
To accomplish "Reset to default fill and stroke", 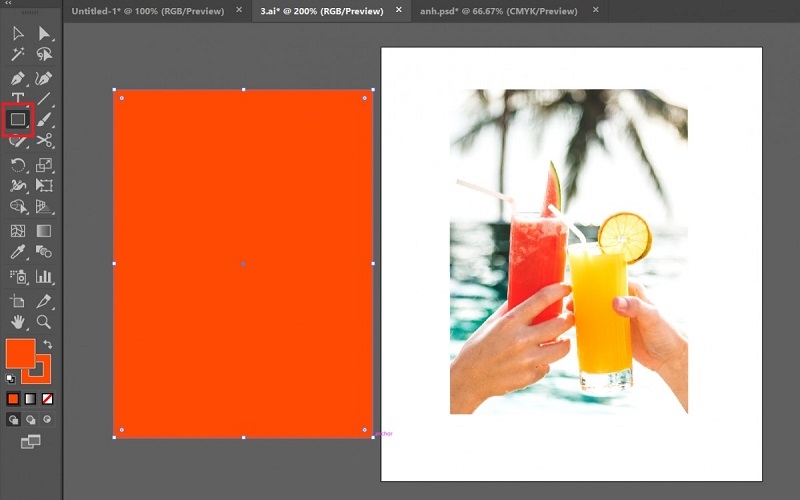I will coord(11,379).
